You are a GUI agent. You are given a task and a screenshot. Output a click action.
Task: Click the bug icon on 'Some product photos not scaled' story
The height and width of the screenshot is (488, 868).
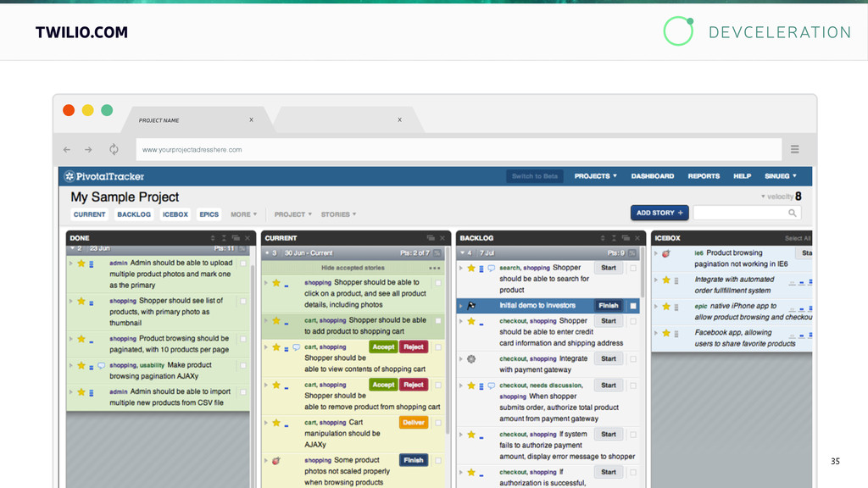pyautogui.click(x=275, y=460)
